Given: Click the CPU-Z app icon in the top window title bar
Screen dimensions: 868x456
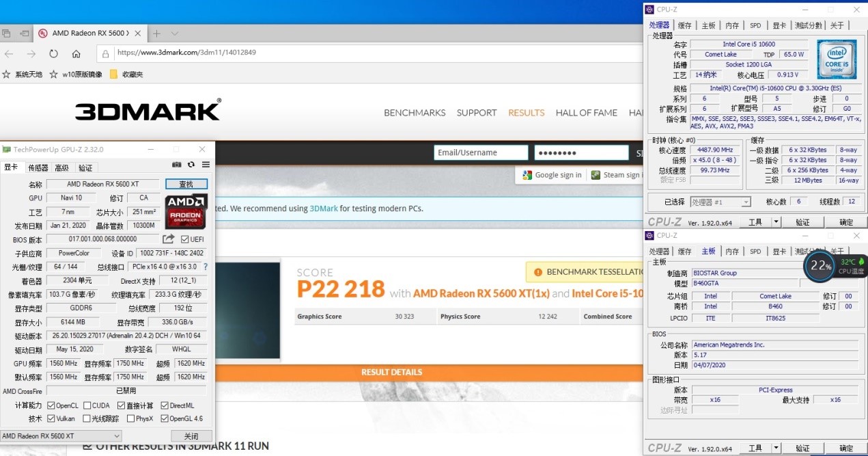Looking at the screenshot, I should point(649,10).
